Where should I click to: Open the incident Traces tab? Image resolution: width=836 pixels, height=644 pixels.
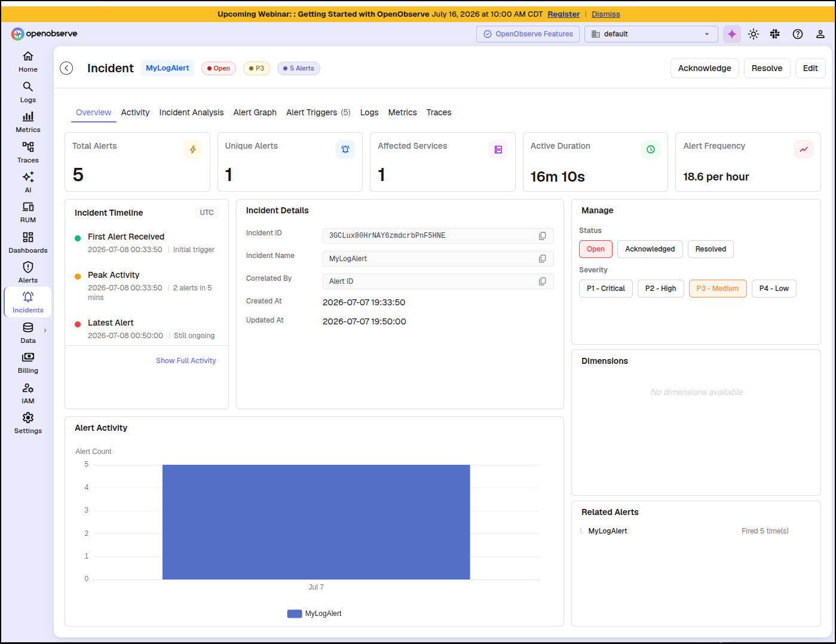pyautogui.click(x=439, y=112)
